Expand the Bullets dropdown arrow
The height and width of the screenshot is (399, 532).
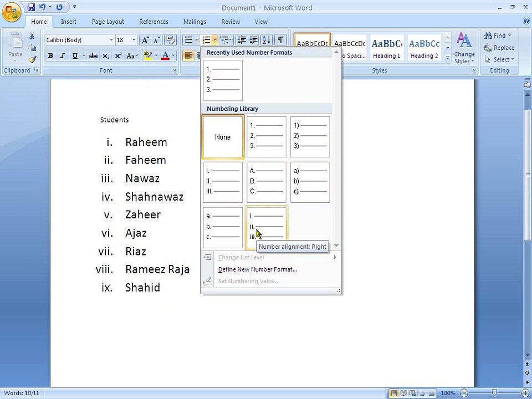pos(196,40)
